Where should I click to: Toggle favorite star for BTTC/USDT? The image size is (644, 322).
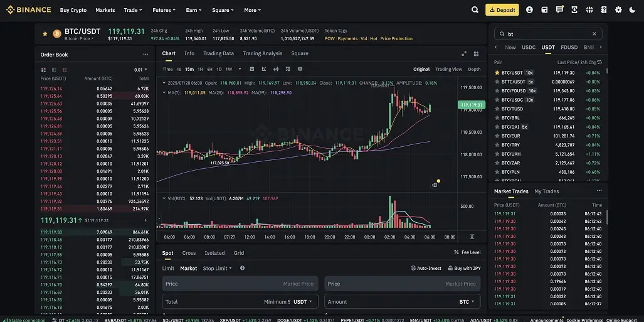[497, 82]
